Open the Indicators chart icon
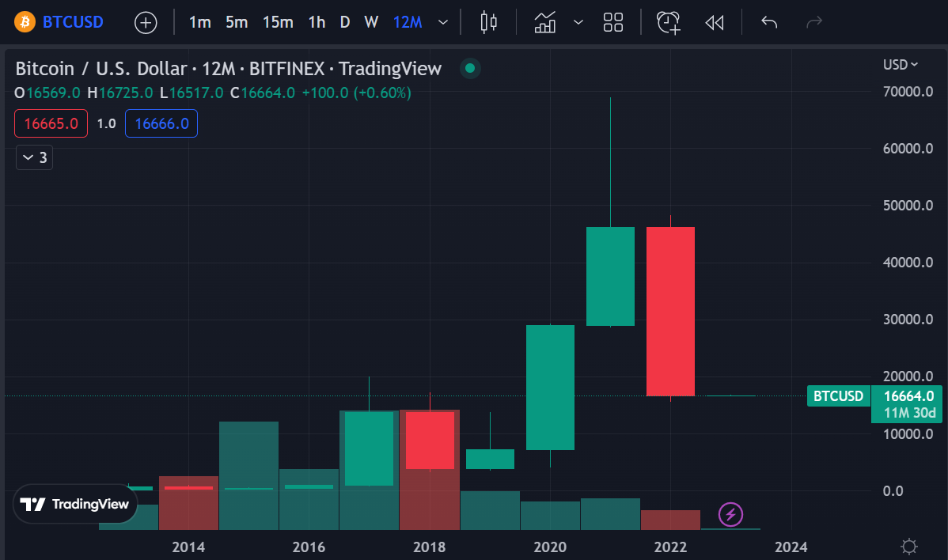Viewport: 948px width, 560px height. (544, 22)
